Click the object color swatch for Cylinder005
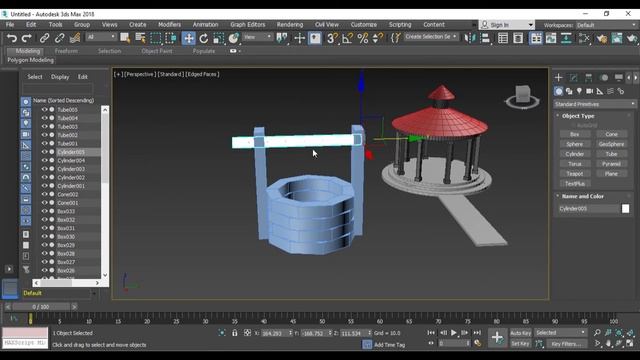Image resolution: width=640 pixels, height=360 pixels. [625, 209]
